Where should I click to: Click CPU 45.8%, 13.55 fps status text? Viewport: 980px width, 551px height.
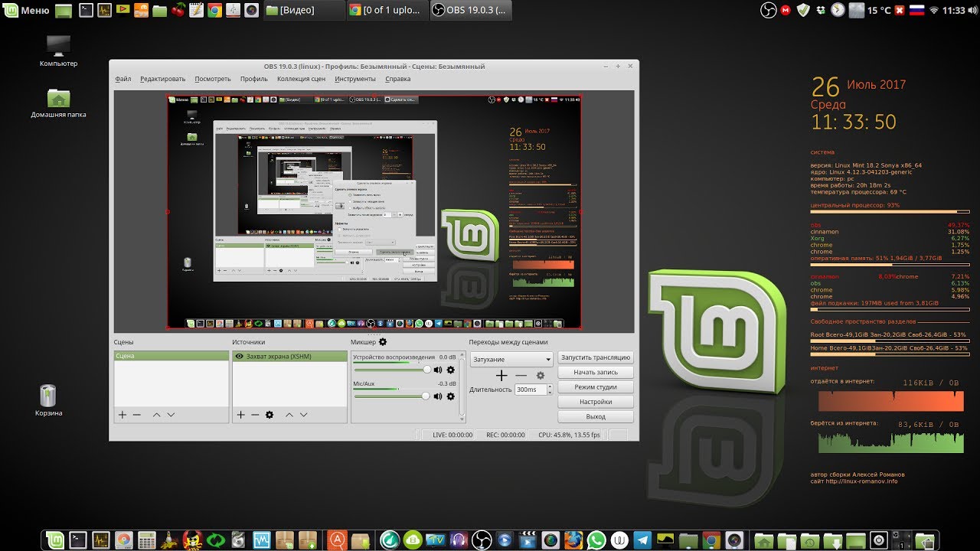tap(569, 435)
